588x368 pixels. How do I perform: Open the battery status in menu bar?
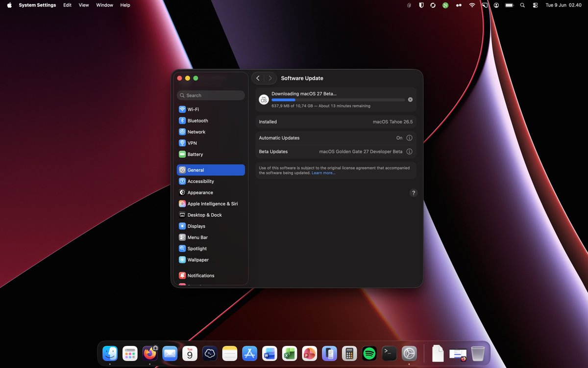pyautogui.click(x=509, y=5)
